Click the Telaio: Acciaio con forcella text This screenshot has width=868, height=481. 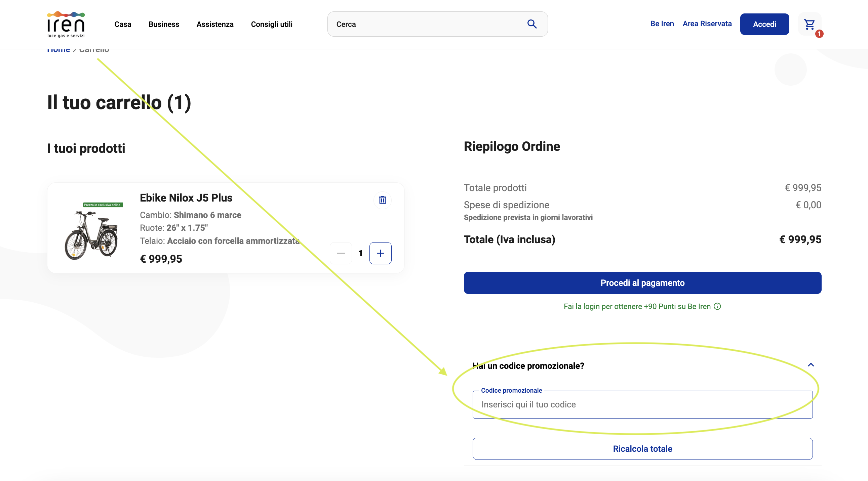click(220, 241)
